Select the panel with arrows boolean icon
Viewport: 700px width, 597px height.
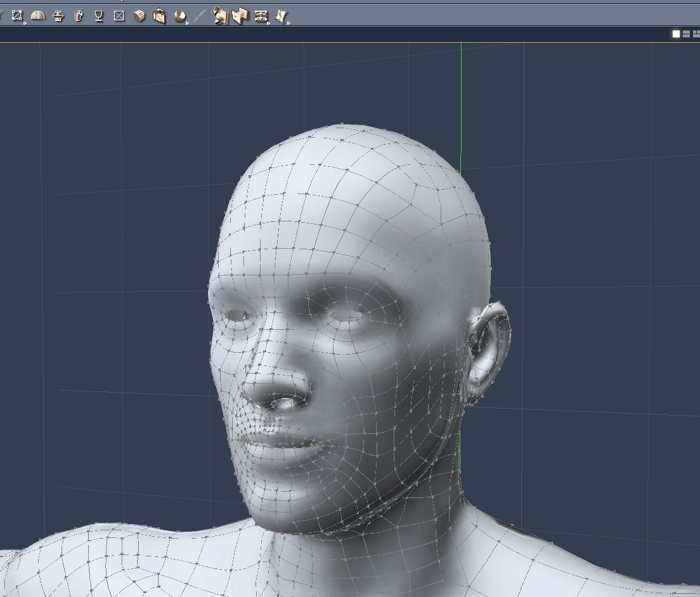click(219, 16)
